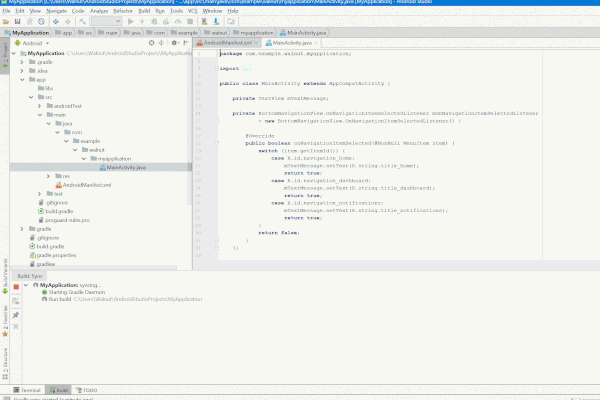Open the Tools menu
600x400 pixels.
coord(176,11)
